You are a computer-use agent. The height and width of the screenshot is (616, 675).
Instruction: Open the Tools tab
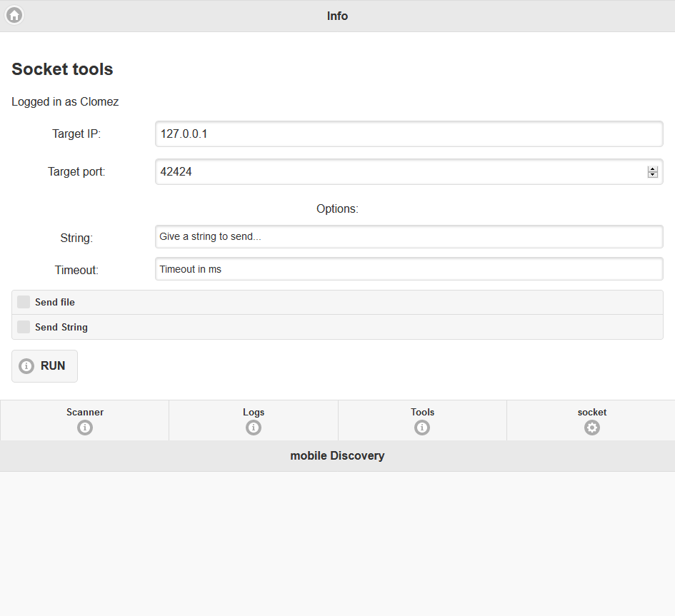[x=422, y=420]
